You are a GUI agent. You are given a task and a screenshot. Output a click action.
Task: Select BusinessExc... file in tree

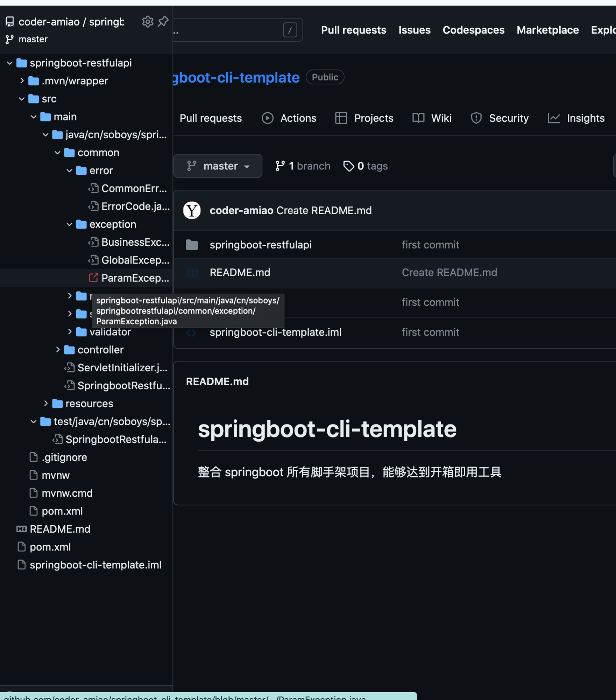[135, 242]
